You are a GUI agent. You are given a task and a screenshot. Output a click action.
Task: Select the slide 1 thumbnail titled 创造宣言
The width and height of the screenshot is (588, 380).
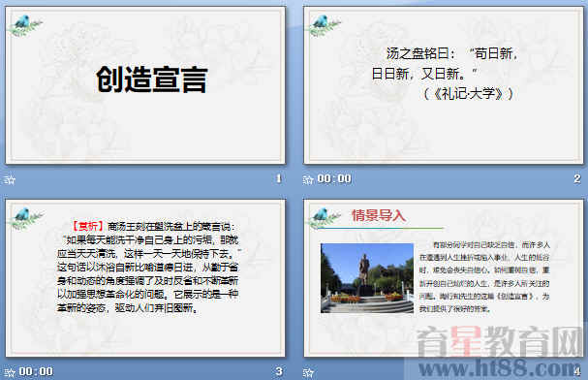click(x=145, y=85)
